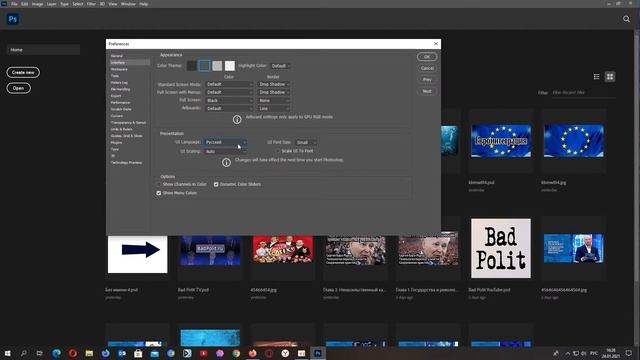Viewport: 640px width, 360px height.
Task: Select Workspace in Preferences sidebar
Action: [119, 69]
